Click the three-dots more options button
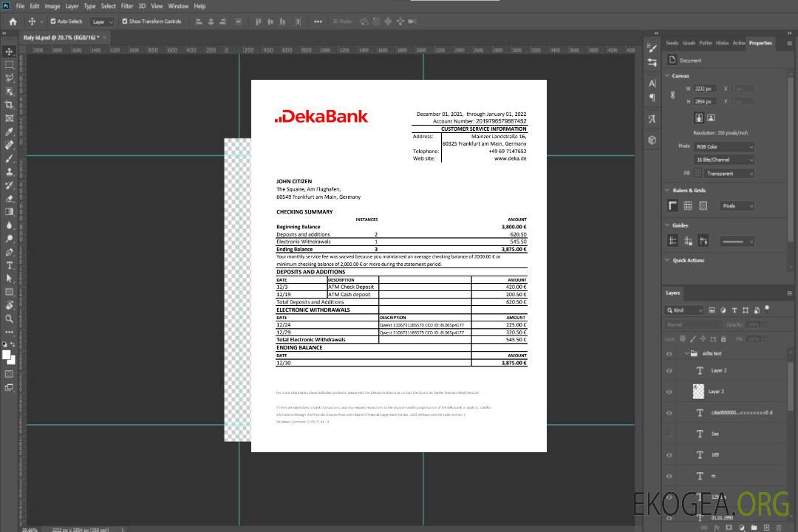The height and width of the screenshot is (532, 798). click(318, 21)
